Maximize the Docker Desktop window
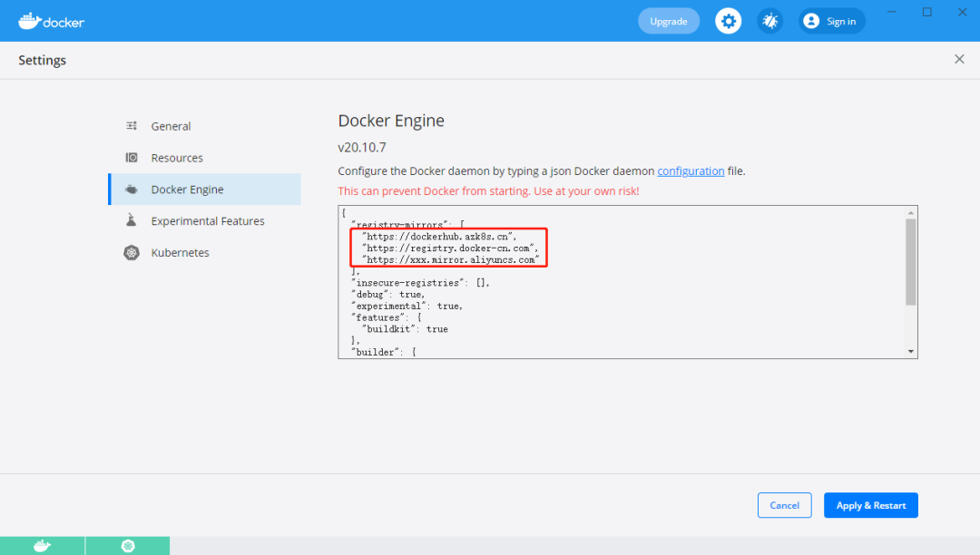Viewport: 980px width, 555px height. point(926,12)
